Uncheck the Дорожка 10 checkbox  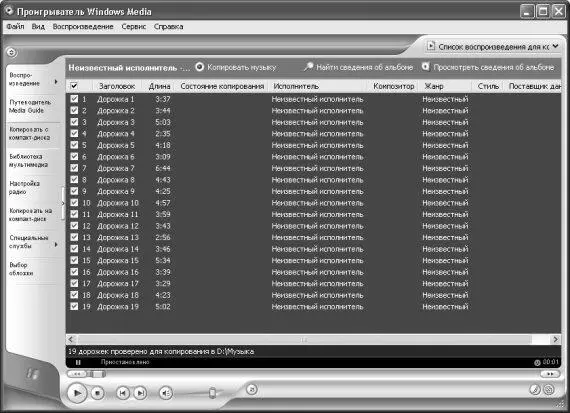point(74,203)
